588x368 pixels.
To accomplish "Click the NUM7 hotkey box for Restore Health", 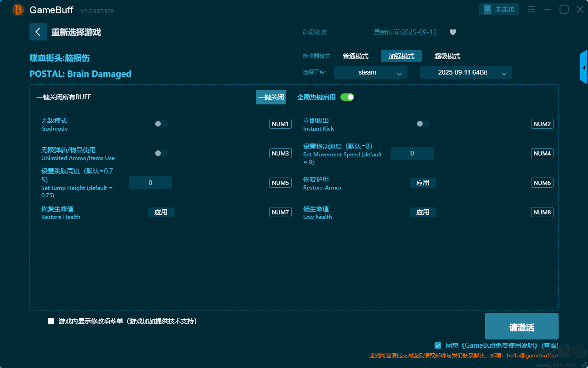I will [280, 212].
